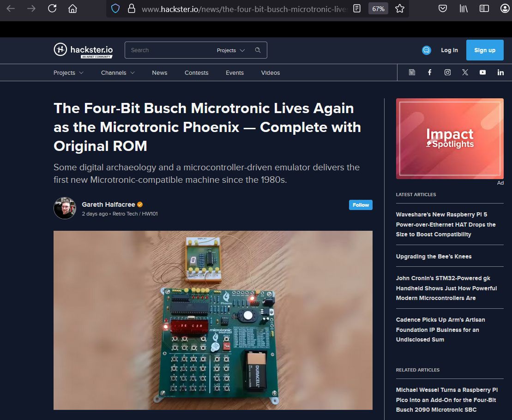The width and height of the screenshot is (512, 420).
Task: Open the Hackster Facebook page icon
Action: pos(429,72)
